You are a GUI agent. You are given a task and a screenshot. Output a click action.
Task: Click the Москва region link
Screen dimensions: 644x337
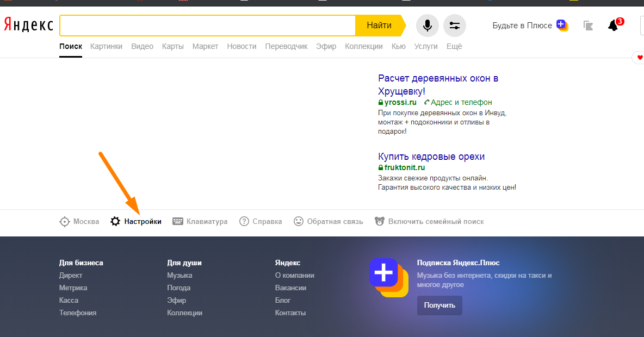[x=86, y=221]
